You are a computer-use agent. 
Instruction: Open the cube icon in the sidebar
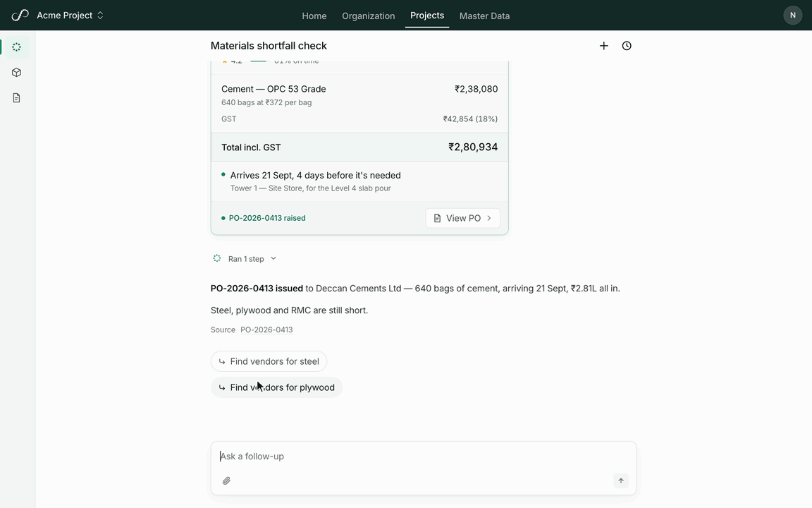point(17,73)
